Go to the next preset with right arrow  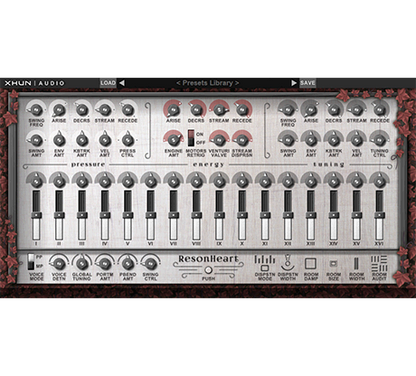tap(294, 83)
